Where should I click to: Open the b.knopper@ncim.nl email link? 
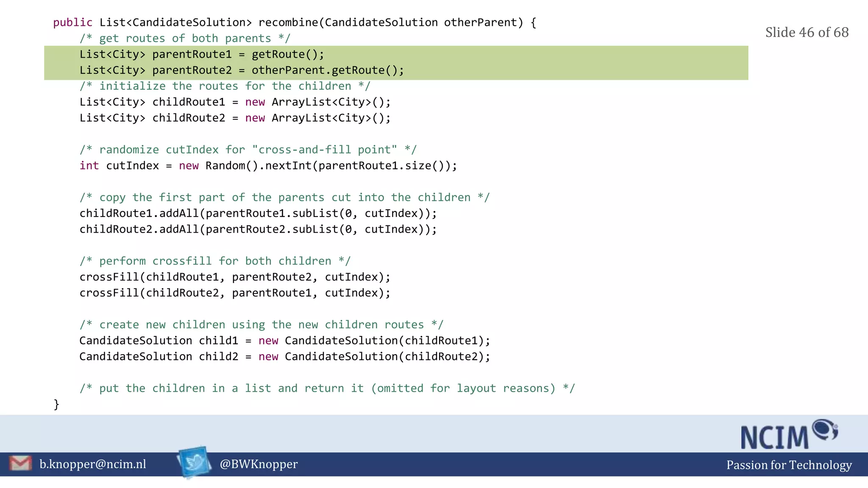coord(92,464)
